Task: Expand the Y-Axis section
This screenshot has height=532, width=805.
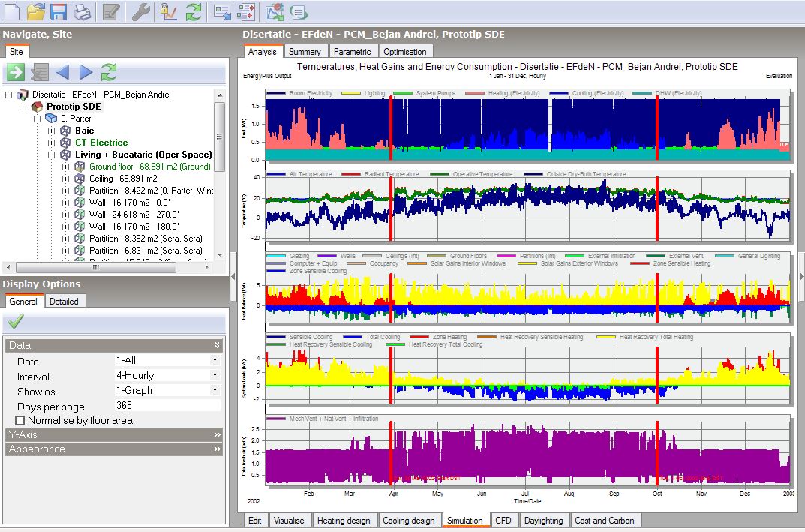Action: pyautogui.click(x=114, y=435)
